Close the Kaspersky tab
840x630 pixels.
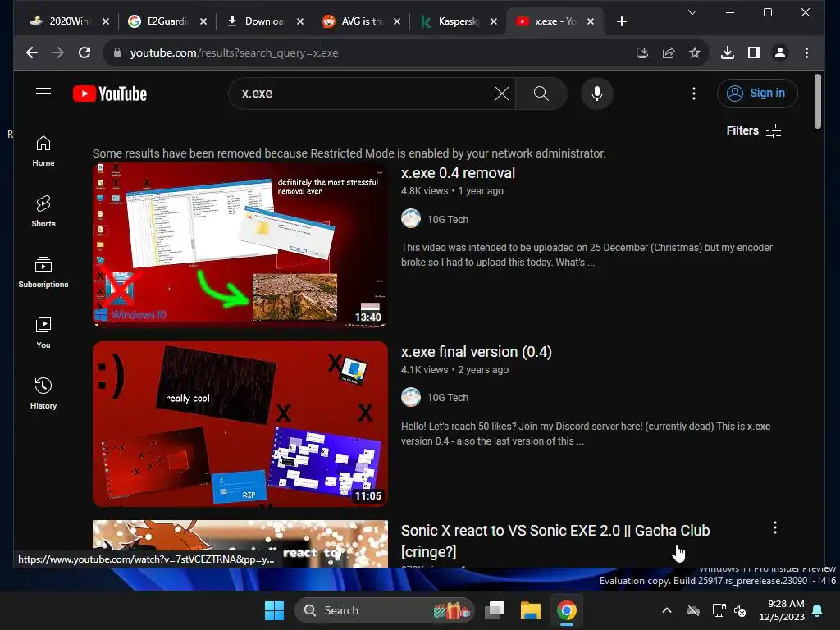click(x=493, y=21)
